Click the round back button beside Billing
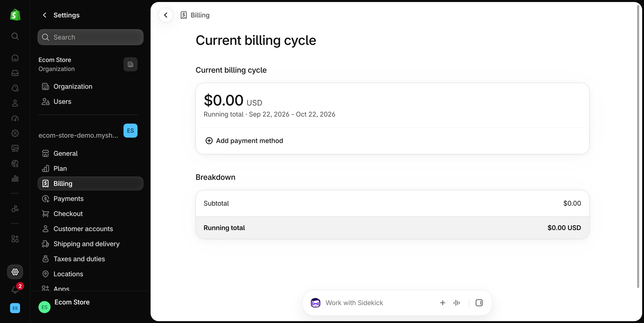This screenshot has height=323, width=644. pyautogui.click(x=166, y=15)
